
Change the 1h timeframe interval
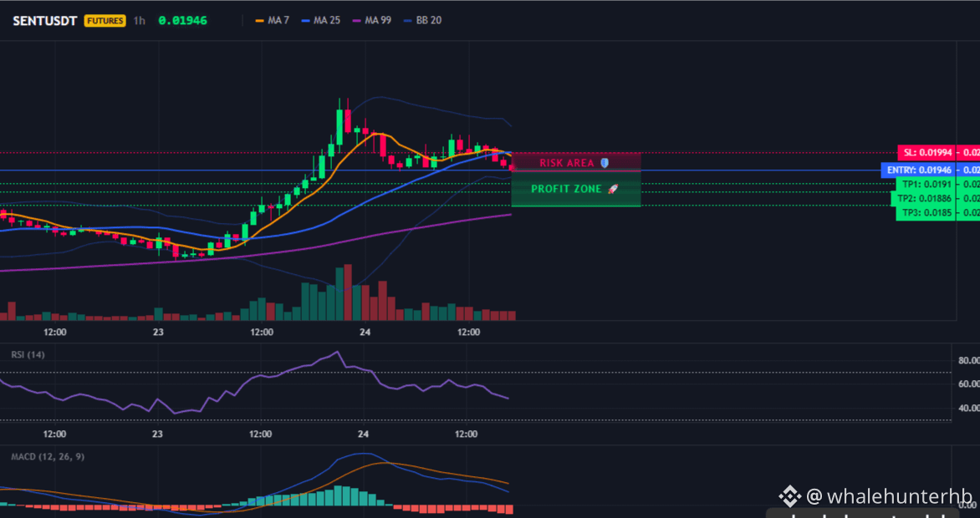tap(140, 21)
